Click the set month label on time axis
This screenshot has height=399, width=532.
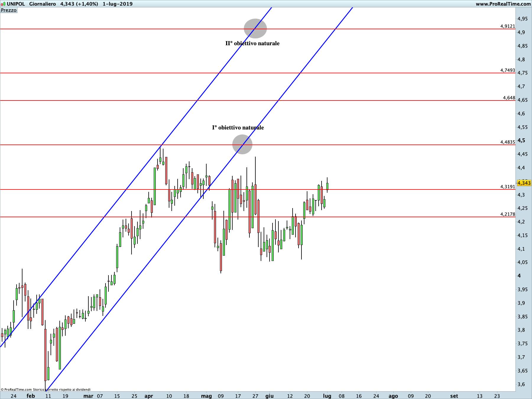point(454,396)
